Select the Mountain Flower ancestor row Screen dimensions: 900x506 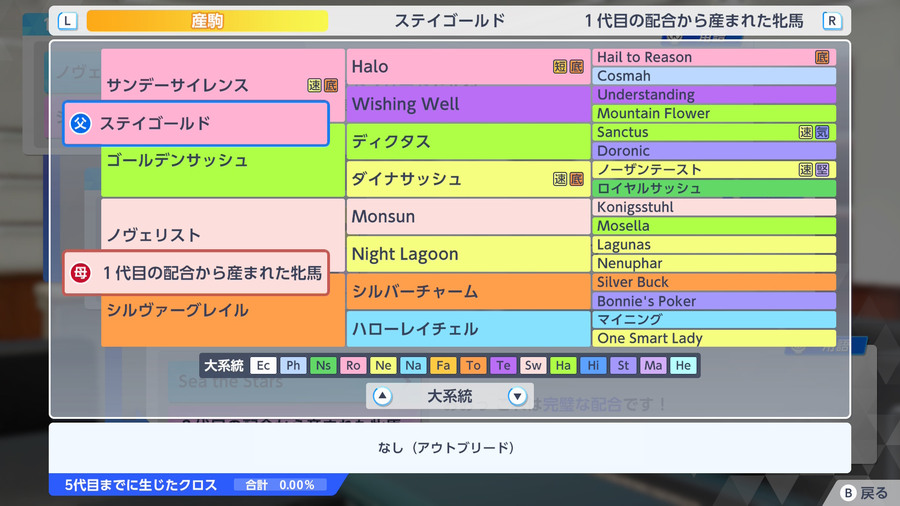click(714, 113)
